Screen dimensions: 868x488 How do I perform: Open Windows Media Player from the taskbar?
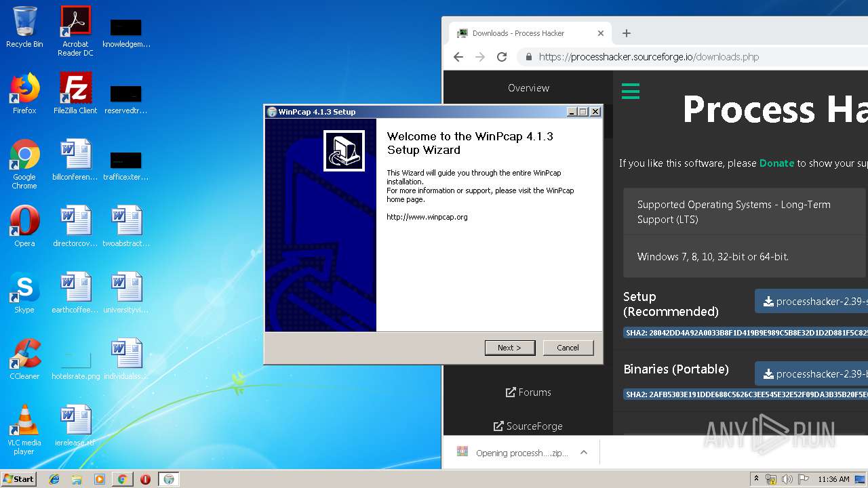(x=100, y=479)
